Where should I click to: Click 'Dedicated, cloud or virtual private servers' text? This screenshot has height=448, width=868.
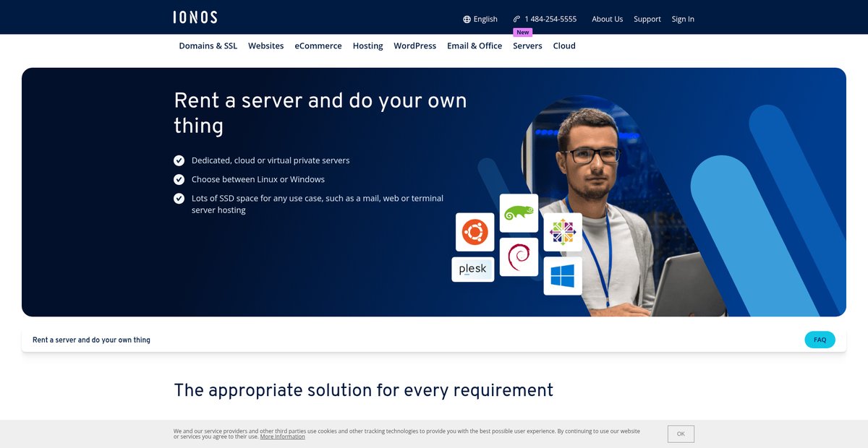(x=271, y=160)
